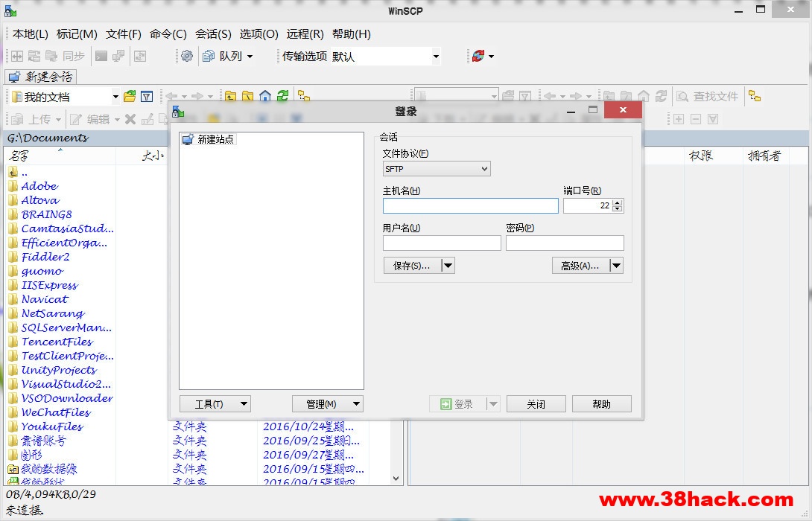The image size is (812, 521).
Task: Open the 管理 manage dropdown button
Action: pyautogui.click(x=327, y=404)
